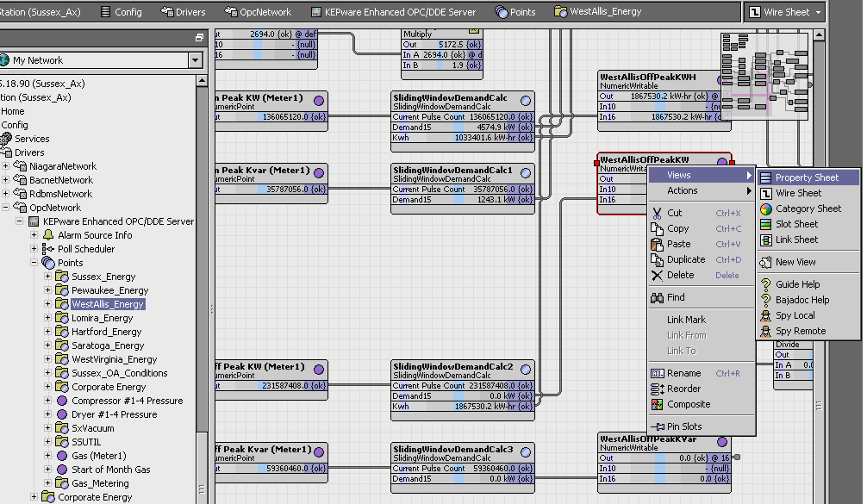Choose Duplicate from the context menu
867x504 pixels.
point(685,259)
